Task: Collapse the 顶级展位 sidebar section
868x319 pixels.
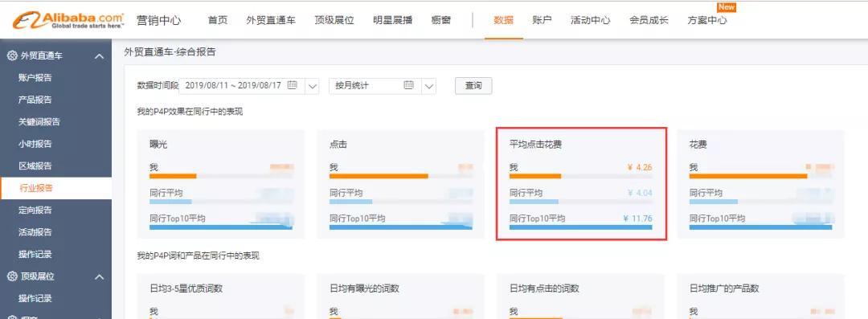Action: pos(99,276)
